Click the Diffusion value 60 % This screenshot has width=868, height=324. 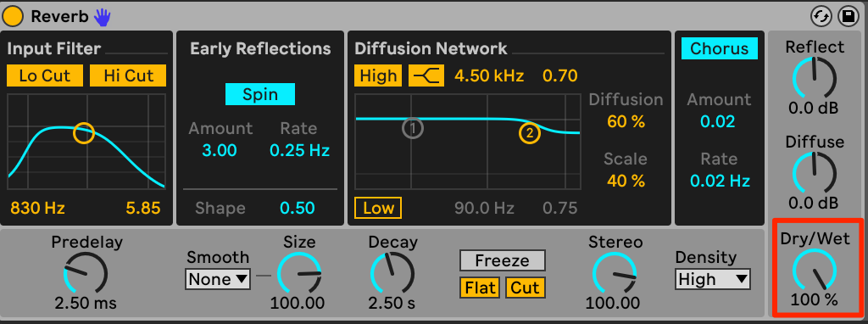point(626,121)
